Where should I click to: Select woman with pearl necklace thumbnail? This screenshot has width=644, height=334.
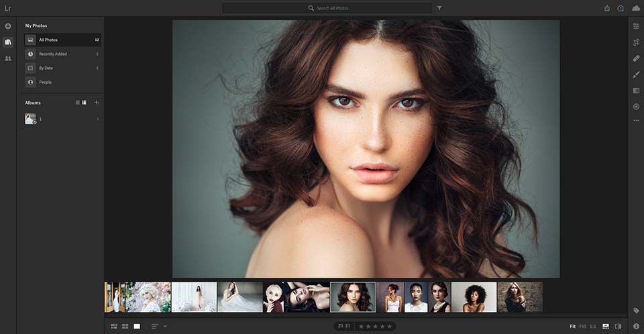(x=439, y=297)
